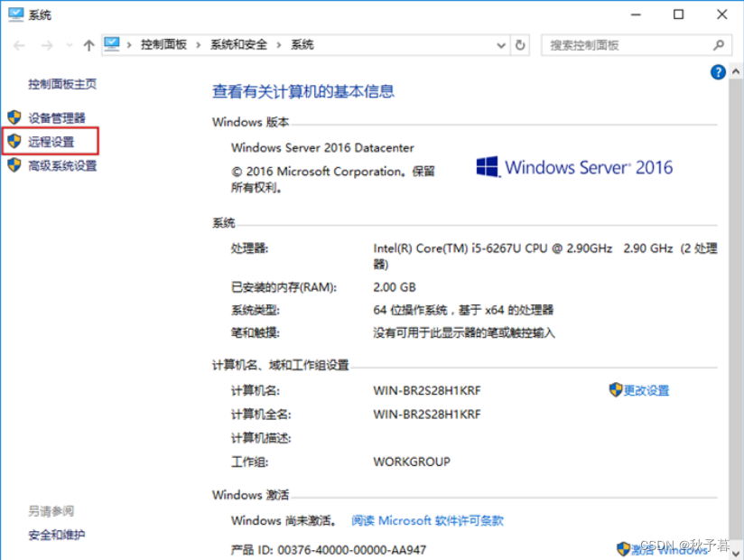Image resolution: width=744 pixels, height=560 pixels.
Task: Select 控制面板 in the breadcrumb path
Action: pos(163,45)
